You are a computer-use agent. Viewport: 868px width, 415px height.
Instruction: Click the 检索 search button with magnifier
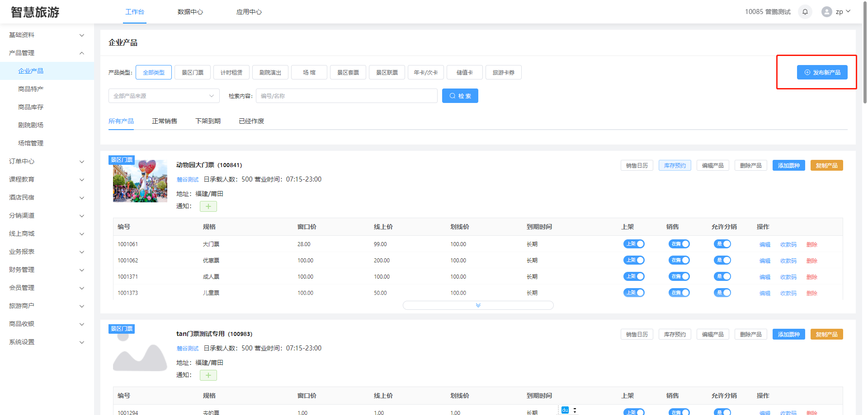[460, 96]
